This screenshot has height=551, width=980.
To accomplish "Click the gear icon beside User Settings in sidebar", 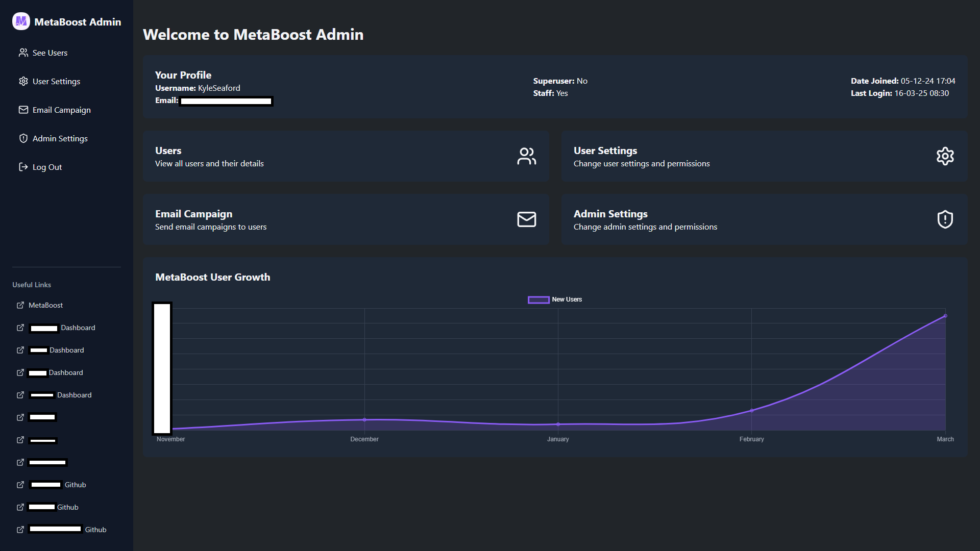I will (23, 81).
